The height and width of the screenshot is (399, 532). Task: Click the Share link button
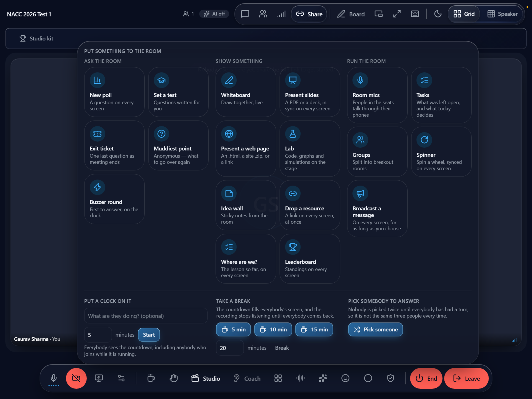(x=309, y=14)
